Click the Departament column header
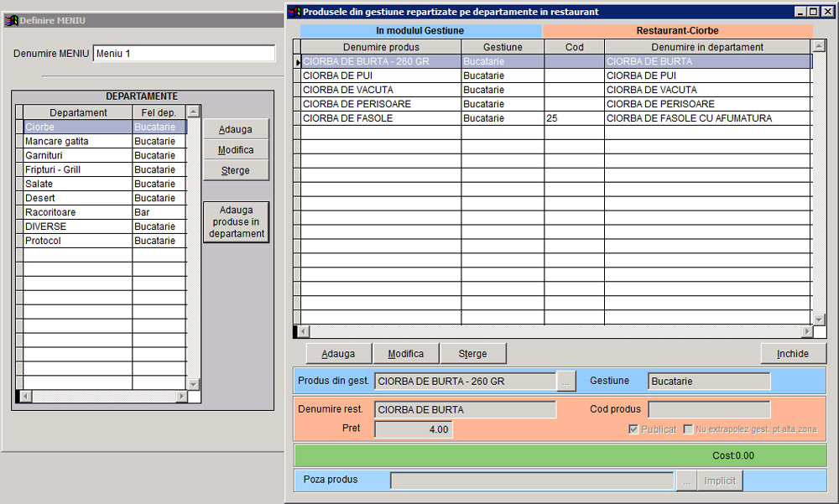839x504 pixels. click(78, 112)
